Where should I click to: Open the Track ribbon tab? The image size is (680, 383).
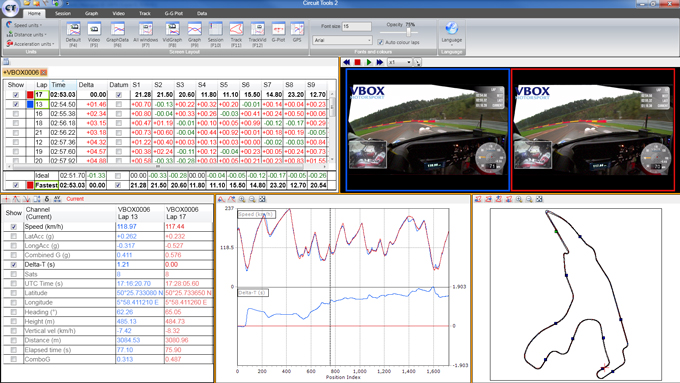click(145, 13)
